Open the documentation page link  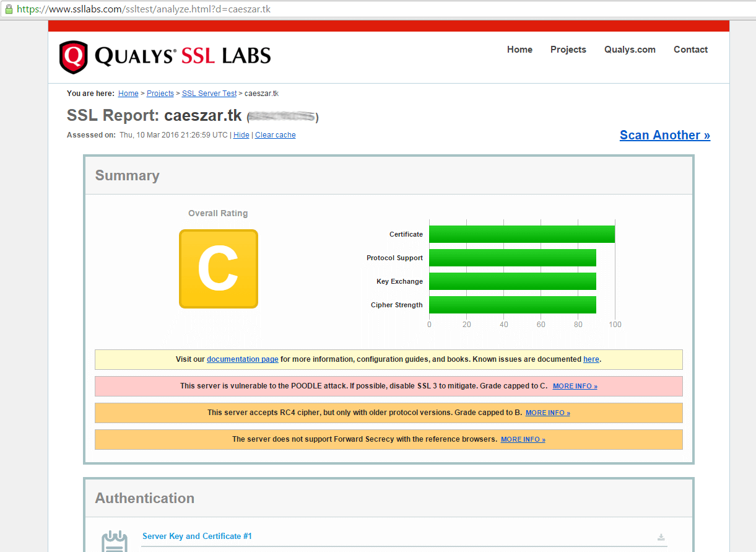coord(243,359)
